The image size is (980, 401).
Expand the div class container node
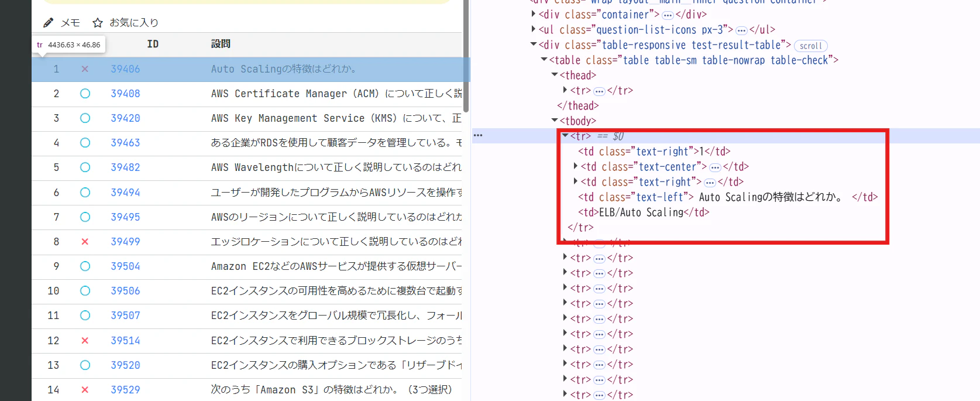click(x=534, y=13)
